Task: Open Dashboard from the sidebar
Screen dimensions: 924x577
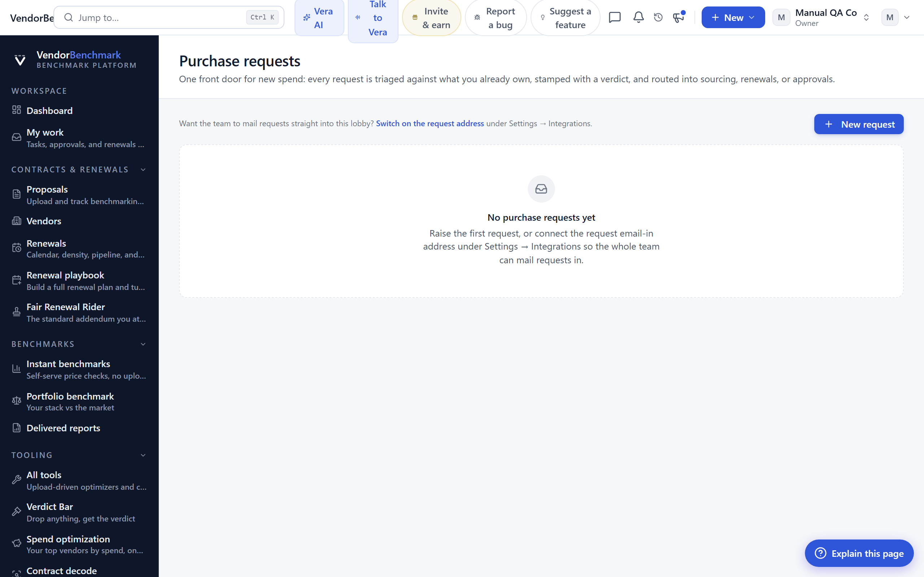Action: 79,111
